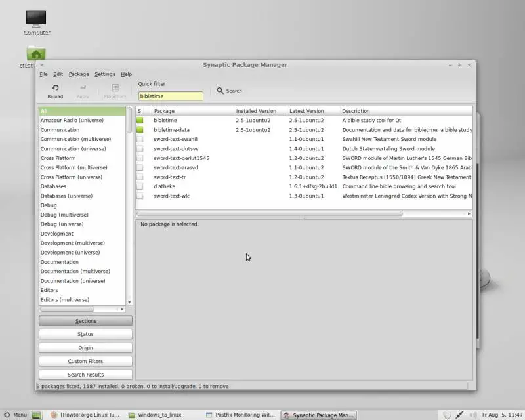The width and height of the screenshot is (525, 420).
Task: Open the Computer desktop icon
Action: coord(36,18)
